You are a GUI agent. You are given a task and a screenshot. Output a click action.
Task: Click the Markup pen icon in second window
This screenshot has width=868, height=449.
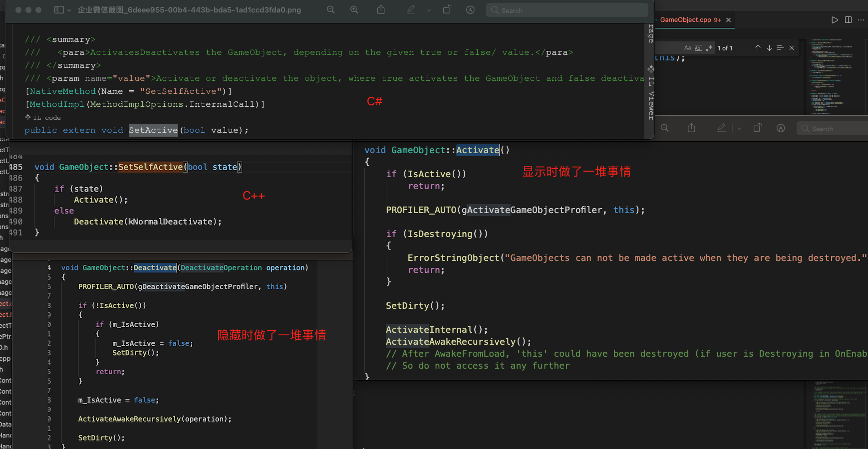click(721, 128)
